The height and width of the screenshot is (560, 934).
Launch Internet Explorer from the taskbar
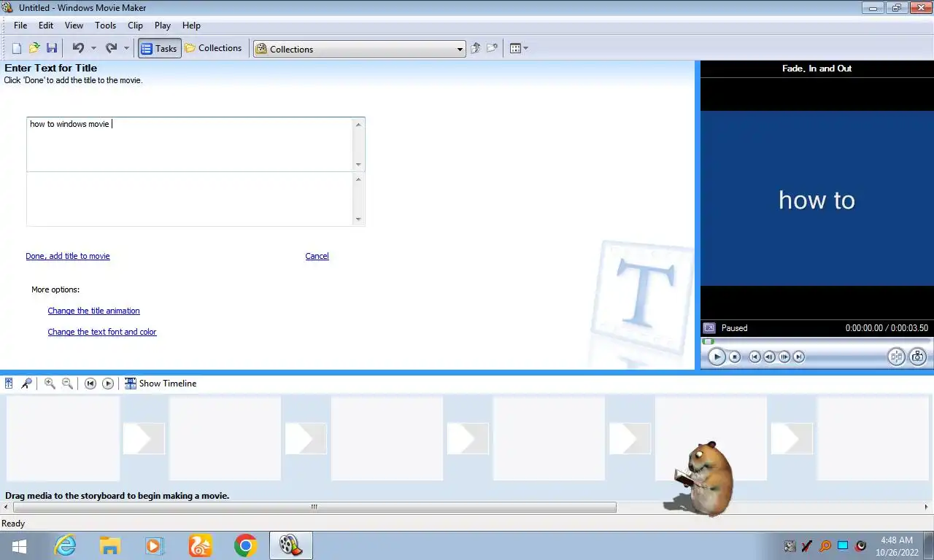pos(65,545)
